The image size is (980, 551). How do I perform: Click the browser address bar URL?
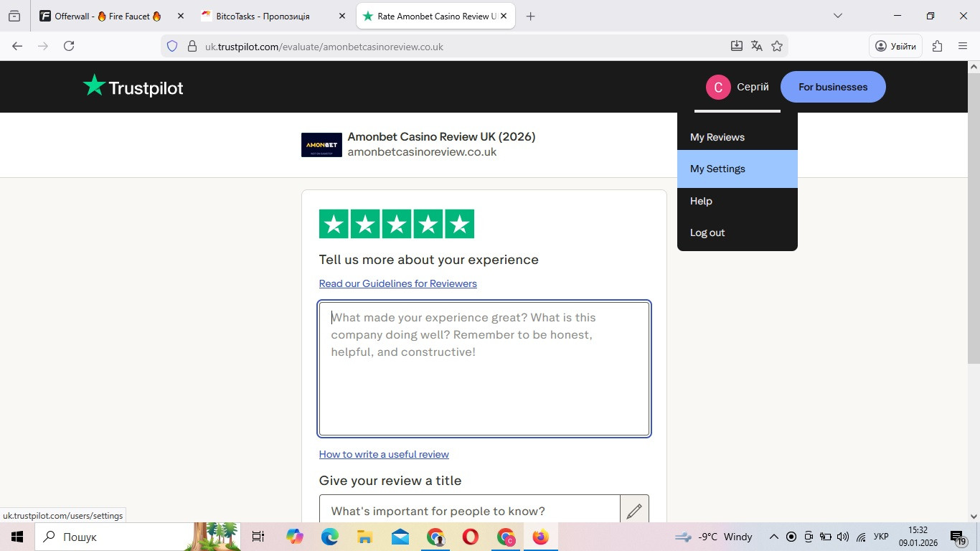(324, 47)
